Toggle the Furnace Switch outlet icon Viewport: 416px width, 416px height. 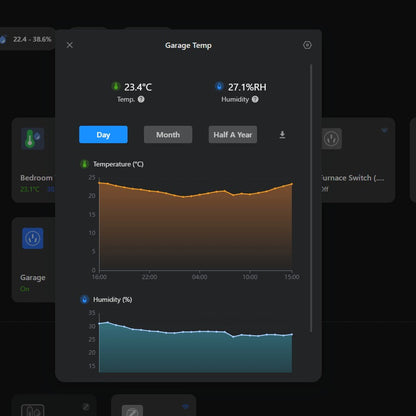pos(331,139)
